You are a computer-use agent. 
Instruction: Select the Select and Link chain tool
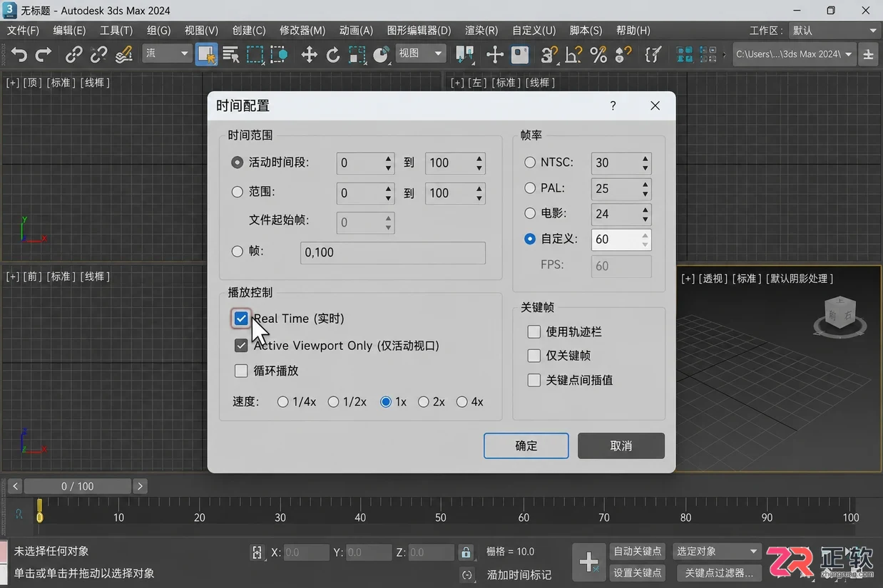point(74,55)
